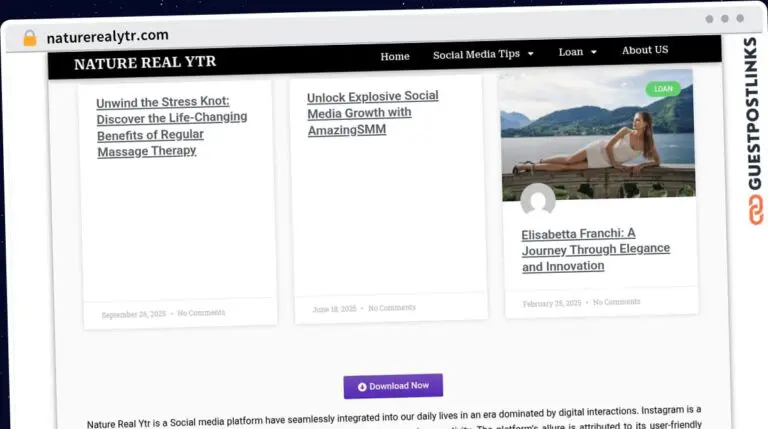Click the green LOAN category badge

[662, 89]
